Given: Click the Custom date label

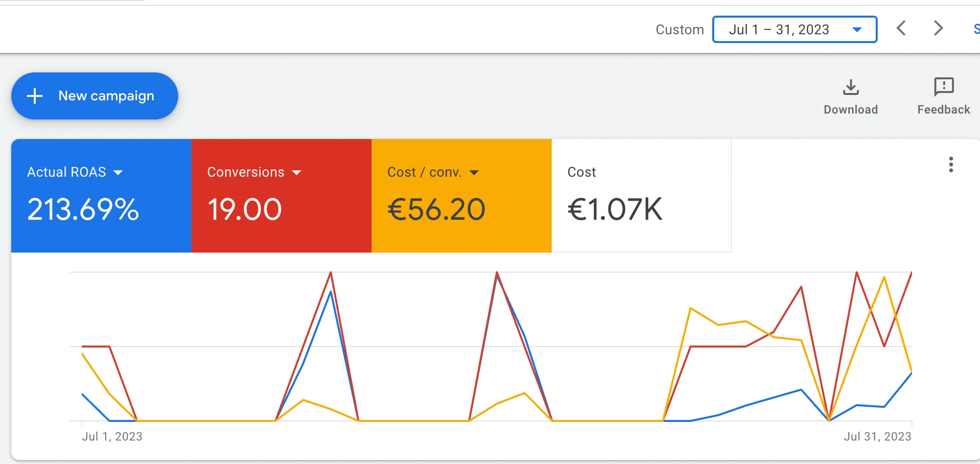Looking at the screenshot, I should click(x=679, y=30).
